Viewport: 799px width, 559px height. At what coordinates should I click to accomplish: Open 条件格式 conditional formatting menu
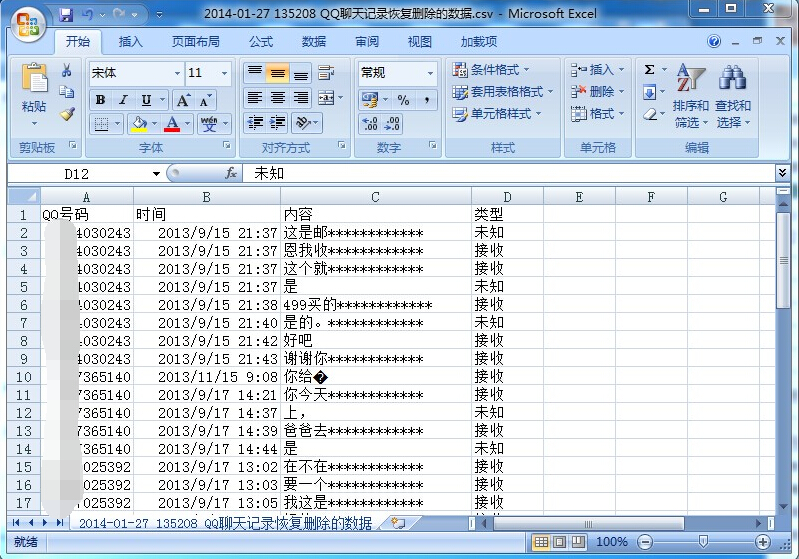(491, 69)
